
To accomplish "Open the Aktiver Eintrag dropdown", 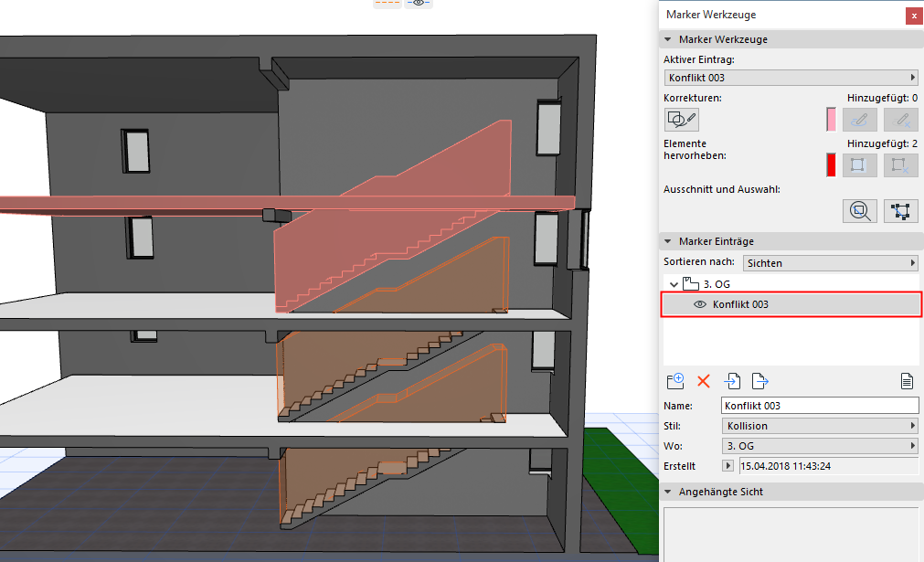I will click(791, 78).
